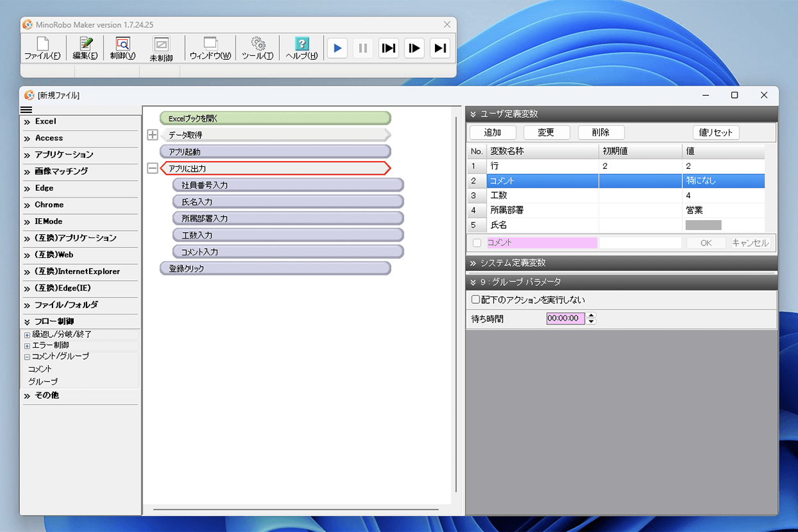
Task: Click the 値リセット button
Action: click(x=716, y=132)
